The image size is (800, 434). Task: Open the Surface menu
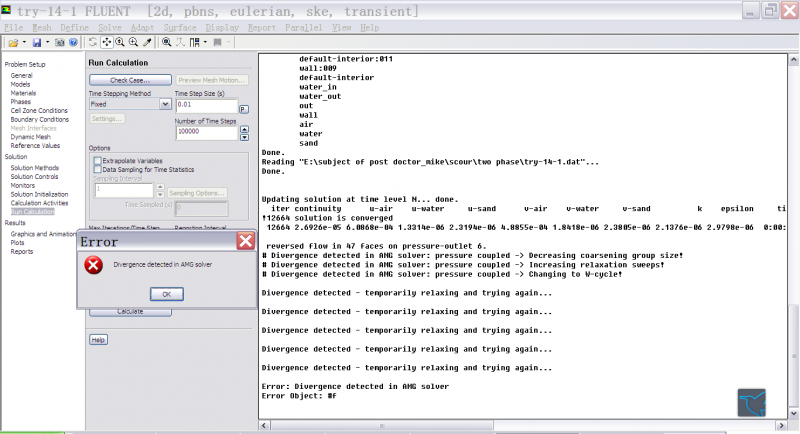click(x=180, y=28)
